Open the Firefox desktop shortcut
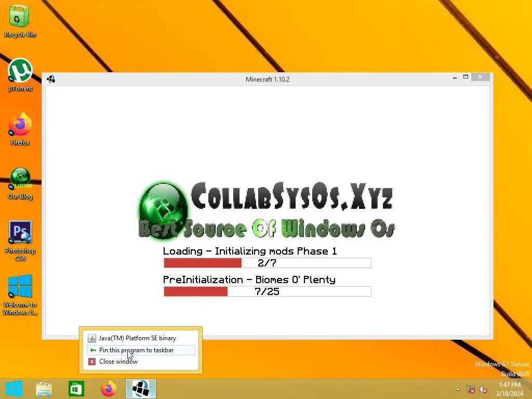Image resolution: width=532 pixels, height=399 pixels. pos(20,129)
